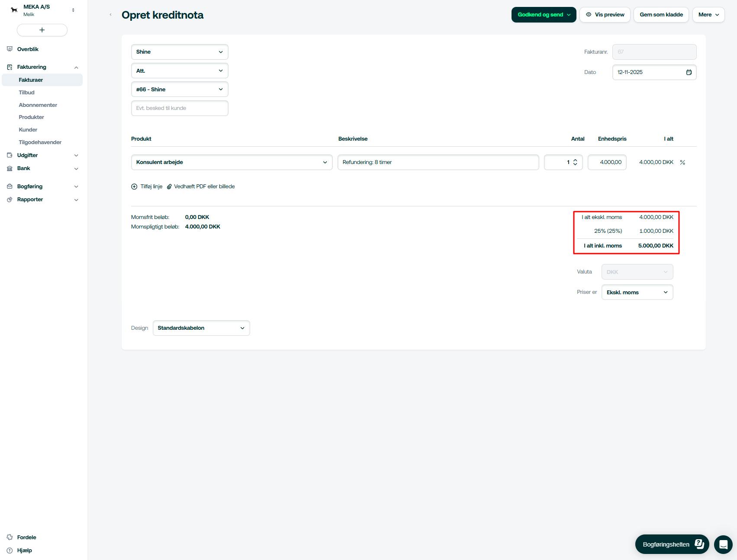Viewport: 737px width, 560px height.
Task: Click the back arrow beside Opret kreditnota
Action: (111, 15)
